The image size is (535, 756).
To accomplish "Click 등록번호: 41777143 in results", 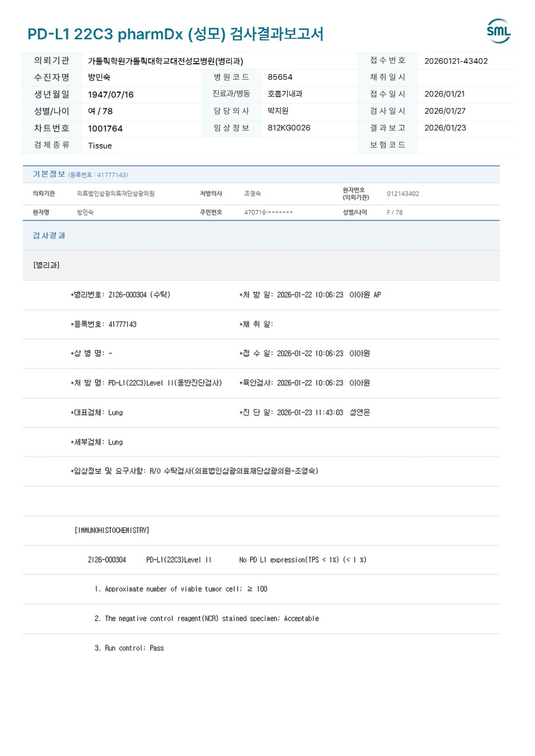I will click(x=103, y=324).
